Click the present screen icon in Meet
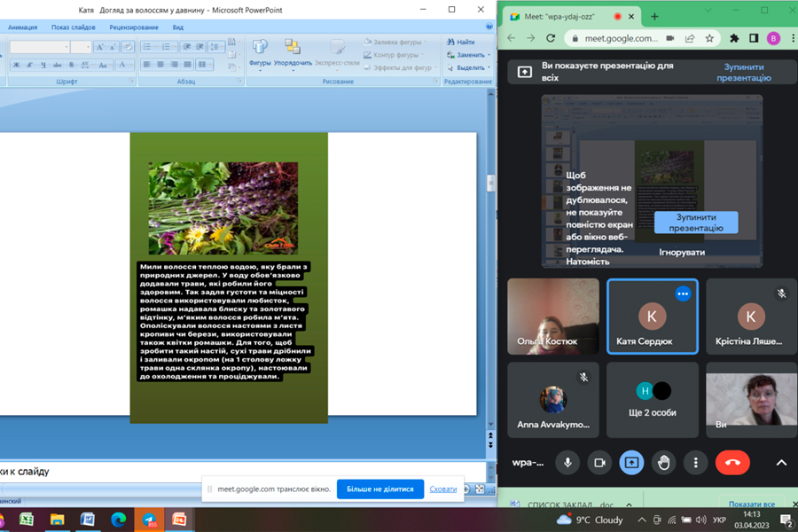Viewport: 798px width, 532px height. (631, 462)
